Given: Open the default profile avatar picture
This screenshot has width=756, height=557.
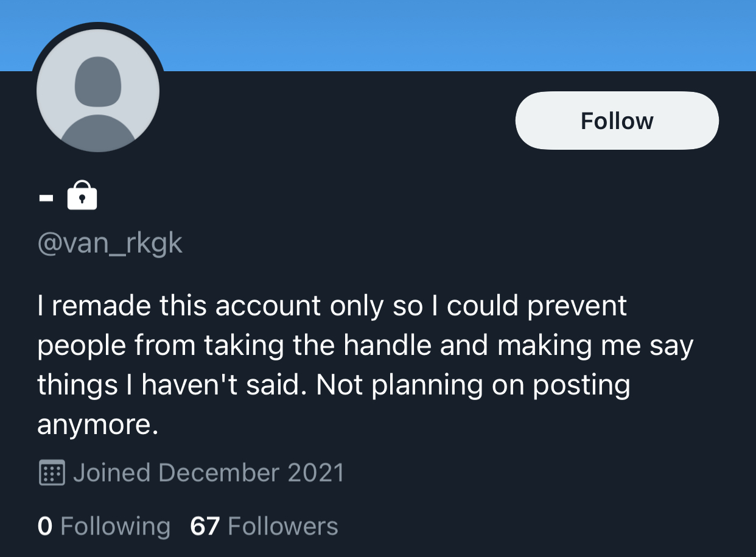Looking at the screenshot, I should tap(98, 90).
